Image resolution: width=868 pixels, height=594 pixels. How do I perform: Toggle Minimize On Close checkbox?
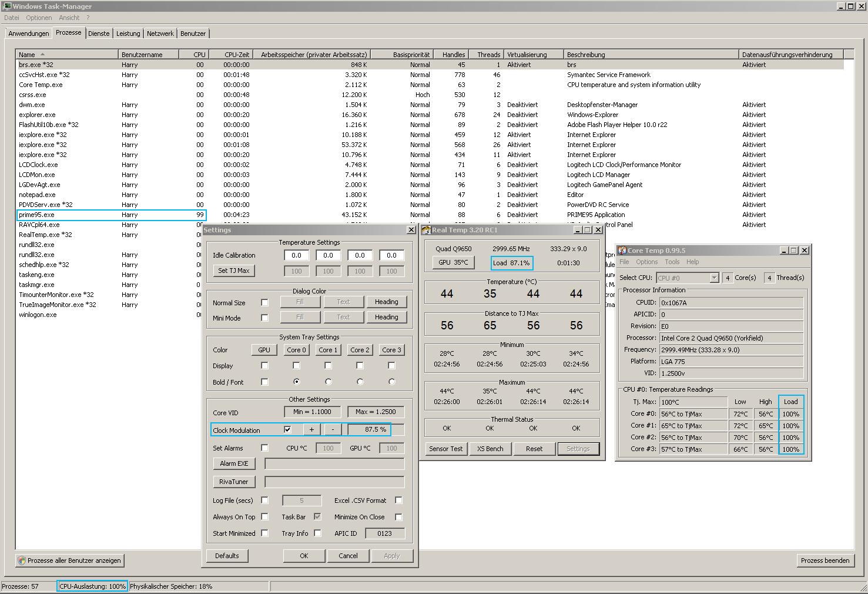[398, 517]
